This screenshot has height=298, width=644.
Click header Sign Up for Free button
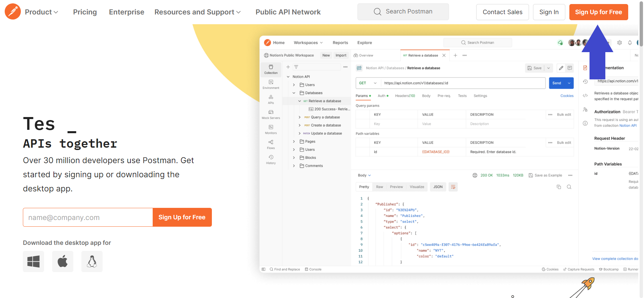click(x=599, y=12)
